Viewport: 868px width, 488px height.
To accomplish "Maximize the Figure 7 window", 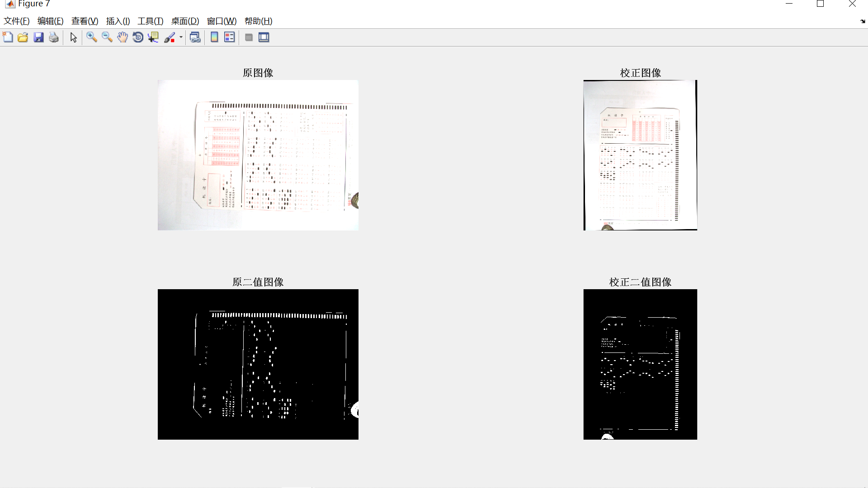I will (x=821, y=4).
